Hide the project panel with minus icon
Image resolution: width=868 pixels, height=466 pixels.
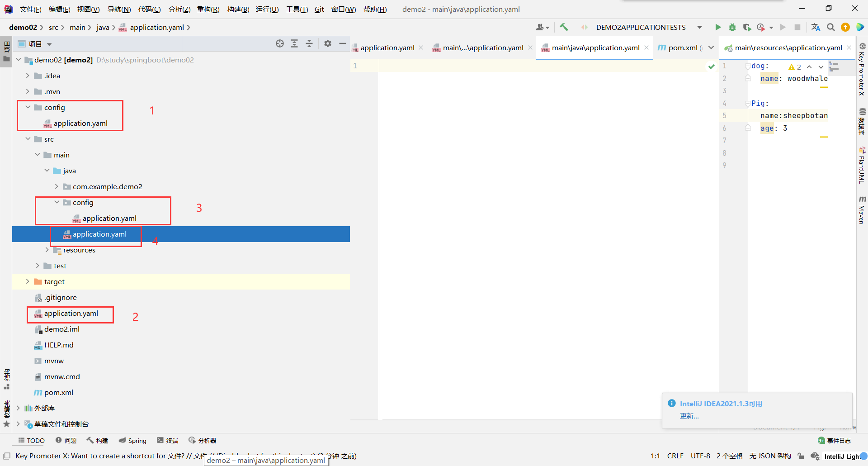[x=343, y=43]
